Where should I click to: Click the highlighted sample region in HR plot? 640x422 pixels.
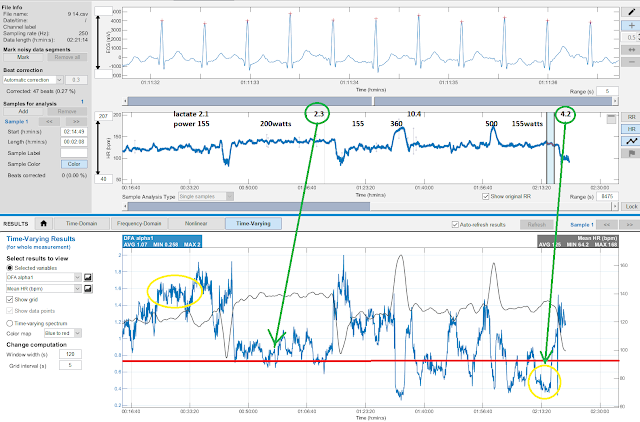pos(551,148)
